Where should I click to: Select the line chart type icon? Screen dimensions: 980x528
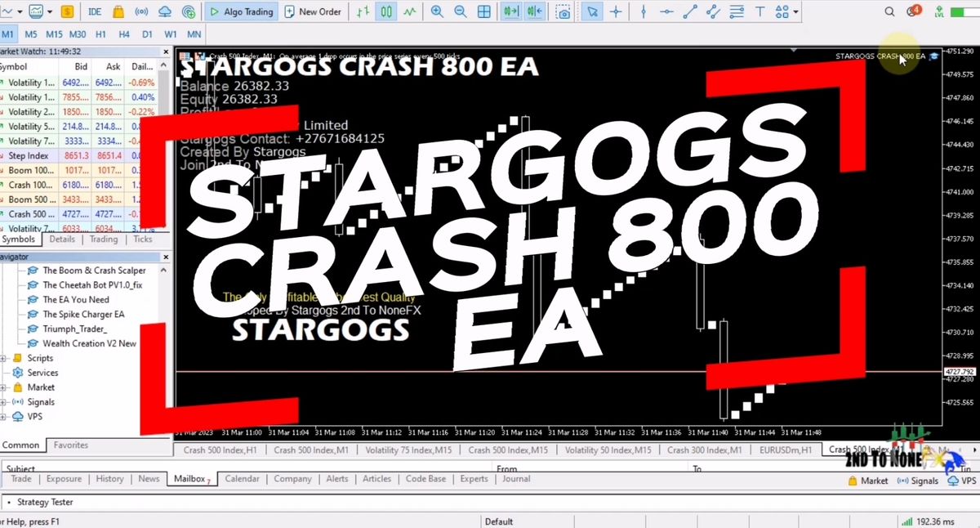(408, 11)
